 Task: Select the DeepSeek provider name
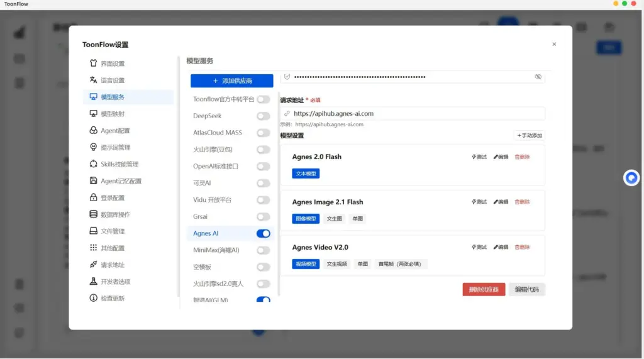(x=208, y=116)
